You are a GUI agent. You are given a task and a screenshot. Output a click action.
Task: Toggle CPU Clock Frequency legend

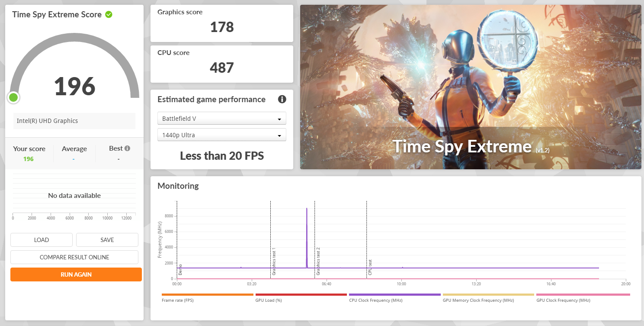[394, 297]
